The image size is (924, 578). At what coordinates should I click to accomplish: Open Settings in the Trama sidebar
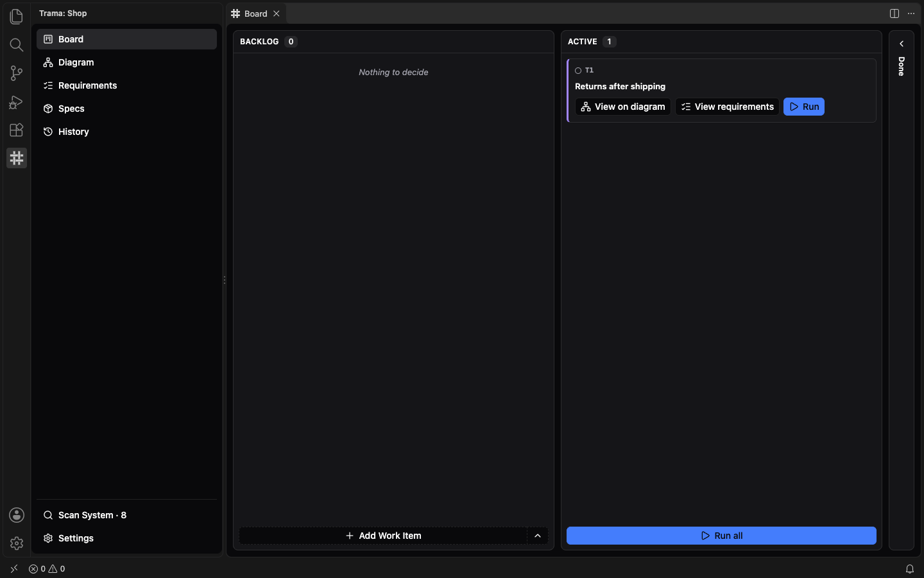pyautogui.click(x=126, y=538)
